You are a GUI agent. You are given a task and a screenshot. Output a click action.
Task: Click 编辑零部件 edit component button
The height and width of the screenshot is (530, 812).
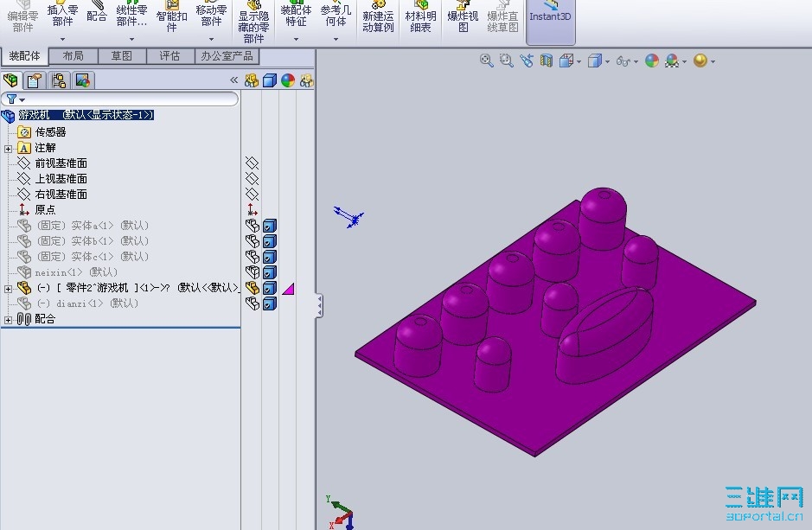point(22,16)
